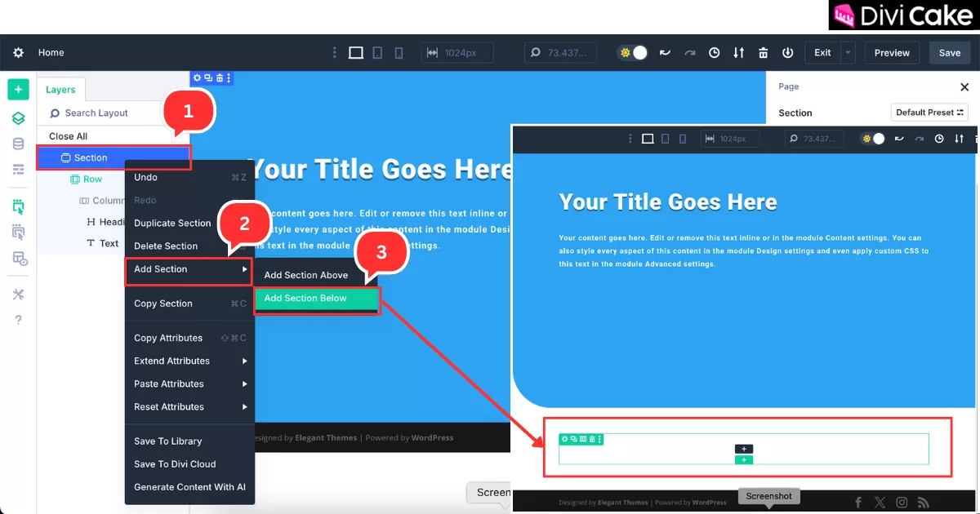Click the Search Layout field
This screenshot has width=980, height=514.
click(114, 113)
